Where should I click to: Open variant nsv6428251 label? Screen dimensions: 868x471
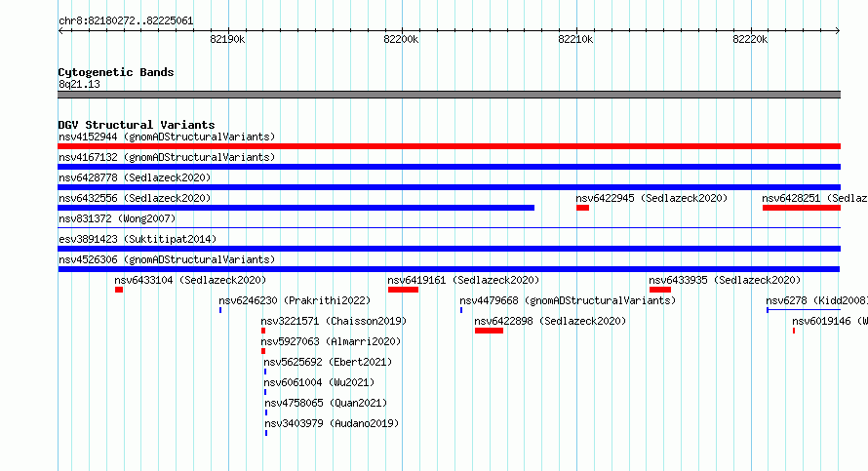coord(814,198)
